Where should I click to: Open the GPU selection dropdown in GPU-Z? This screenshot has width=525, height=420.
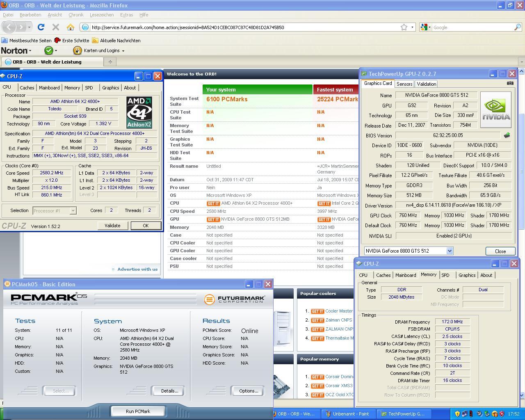[x=450, y=251]
